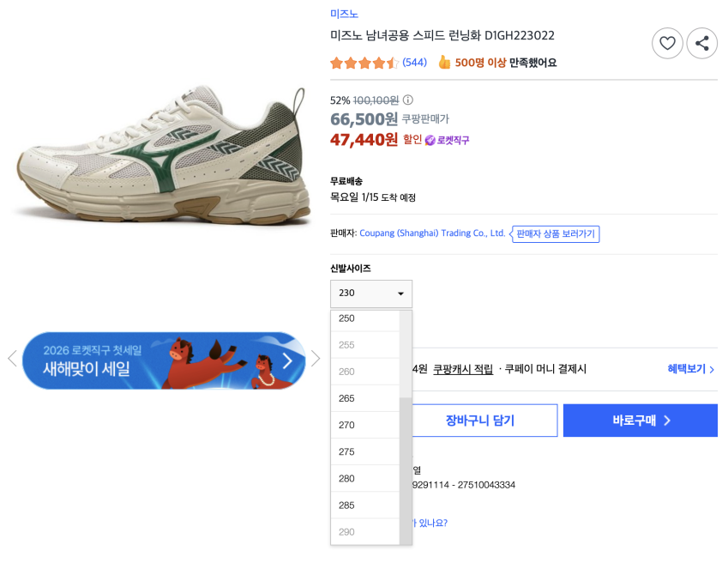Open the 미즈노 brand link

click(x=345, y=14)
